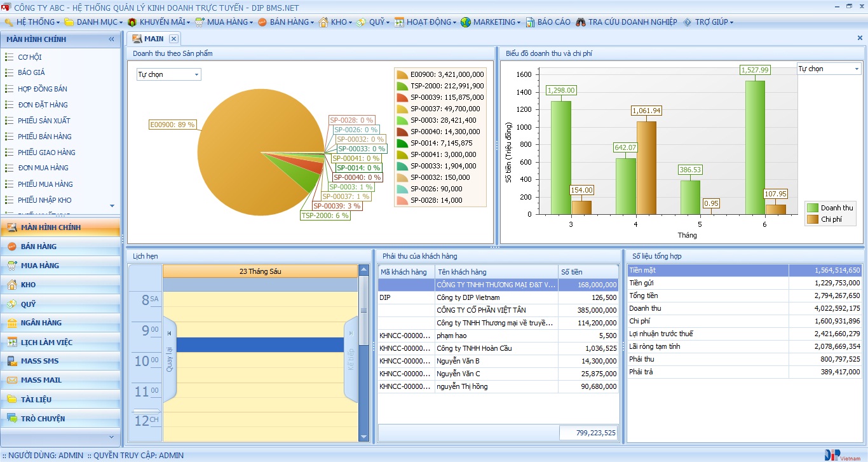868x462 pixels.
Task: Open the Danh Mục menu
Action: coord(94,22)
